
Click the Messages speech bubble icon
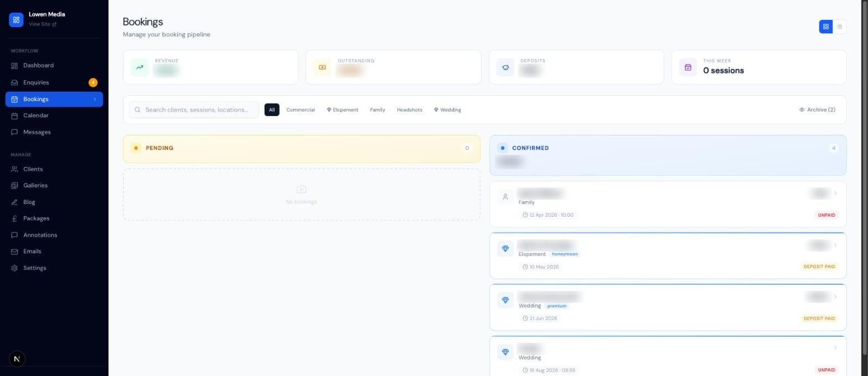(x=14, y=132)
